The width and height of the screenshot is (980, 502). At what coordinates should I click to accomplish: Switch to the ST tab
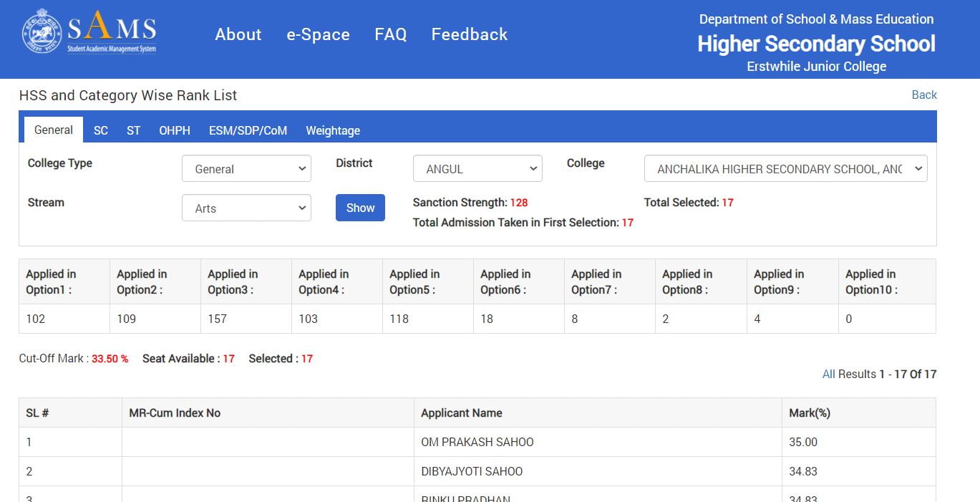pyautogui.click(x=133, y=130)
